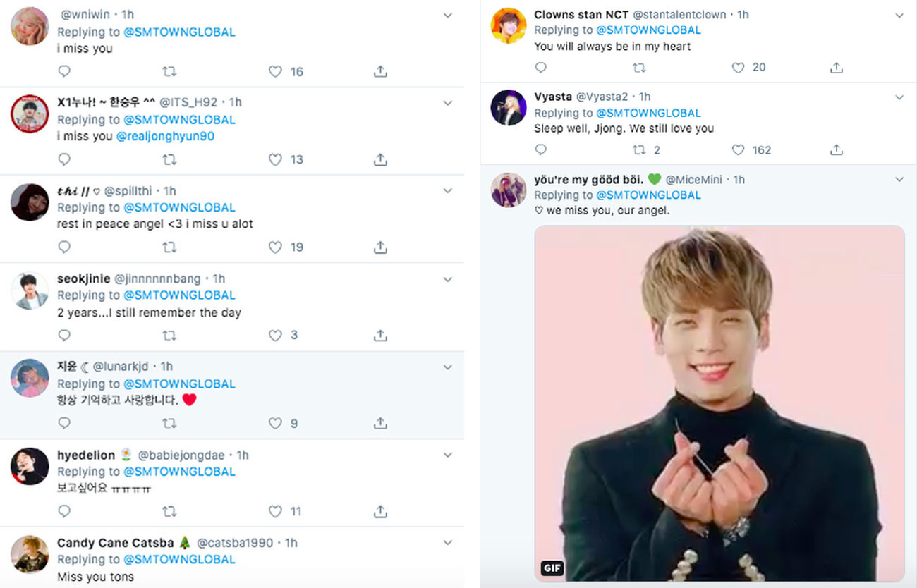Open more options chevron on @wniwin's tweet
Screen dimensions: 917x588
[447, 16]
